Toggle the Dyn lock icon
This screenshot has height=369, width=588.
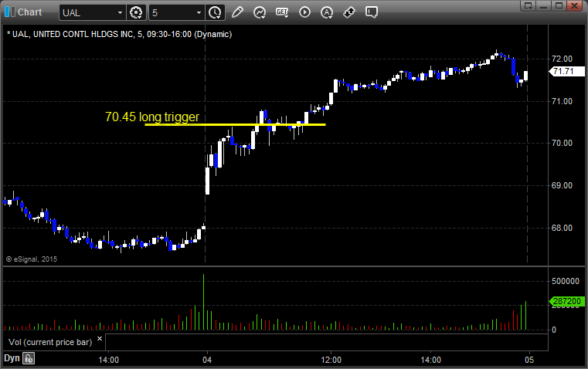pos(29,358)
